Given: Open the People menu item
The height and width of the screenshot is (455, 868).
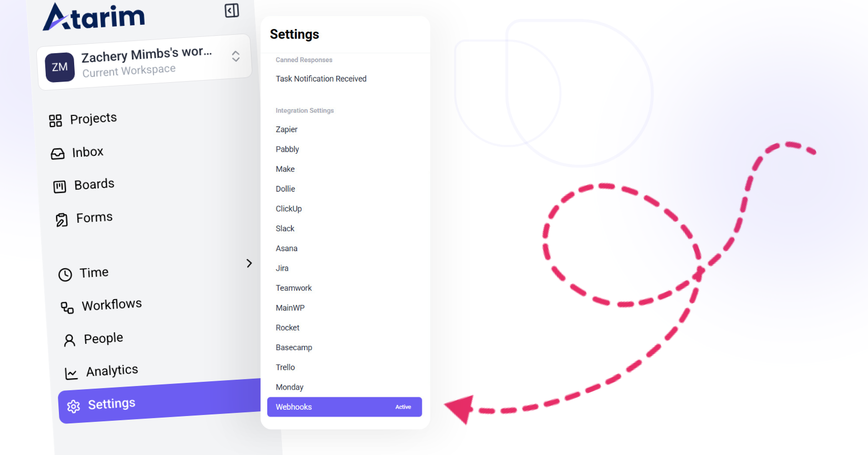Looking at the screenshot, I should pyautogui.click(x=103, y=339).
